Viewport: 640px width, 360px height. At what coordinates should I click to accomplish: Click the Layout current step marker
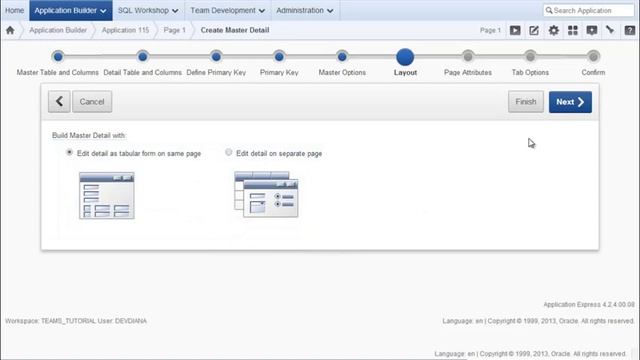coord(405,57)
